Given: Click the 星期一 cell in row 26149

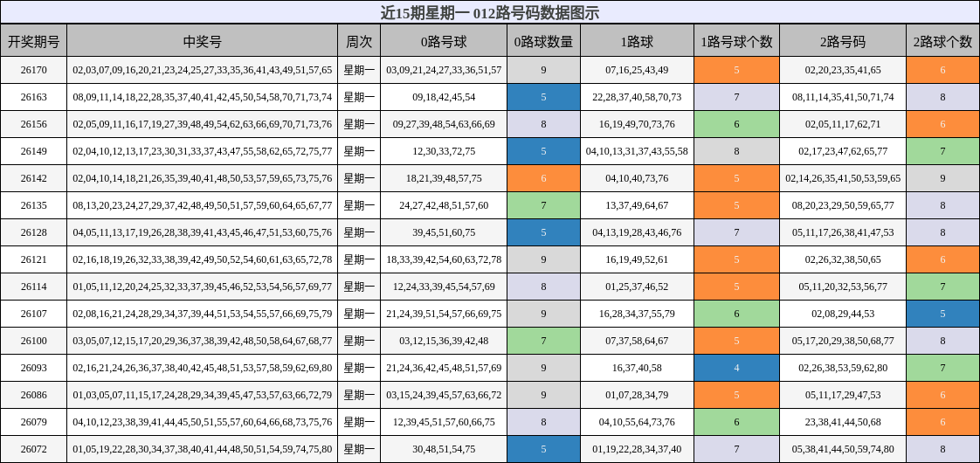Looking at the screenshot, I should (x=359, y=151).
